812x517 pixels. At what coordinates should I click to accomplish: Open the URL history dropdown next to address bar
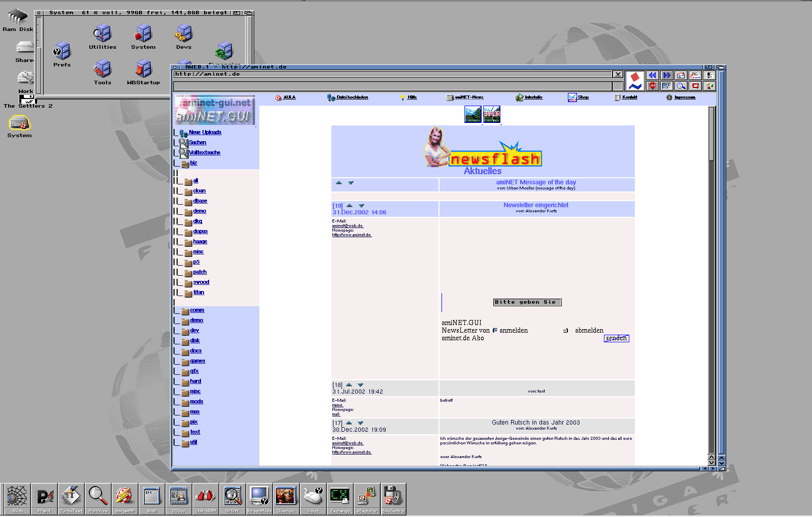tap(619, 74)
